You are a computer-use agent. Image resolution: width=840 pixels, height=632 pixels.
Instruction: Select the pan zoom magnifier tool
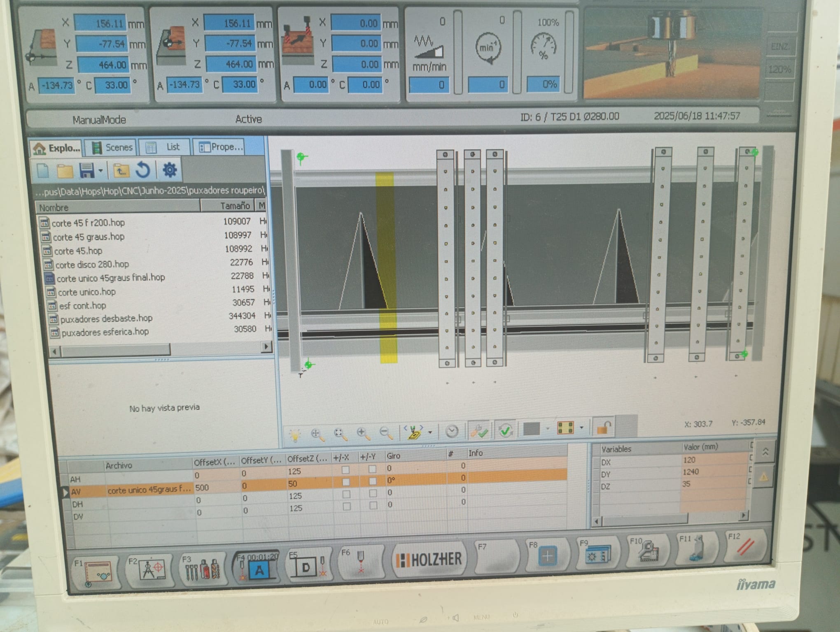[x=317, y=434]
